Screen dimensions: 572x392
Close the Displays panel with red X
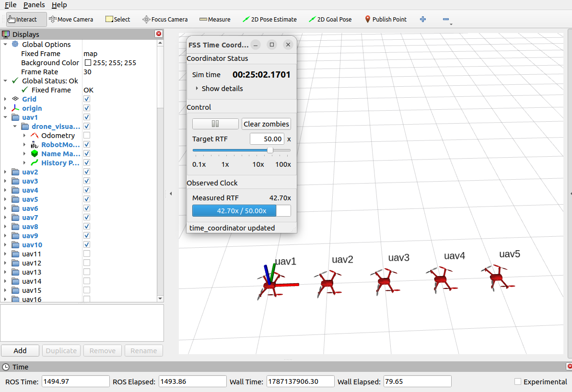click(159, 34)
